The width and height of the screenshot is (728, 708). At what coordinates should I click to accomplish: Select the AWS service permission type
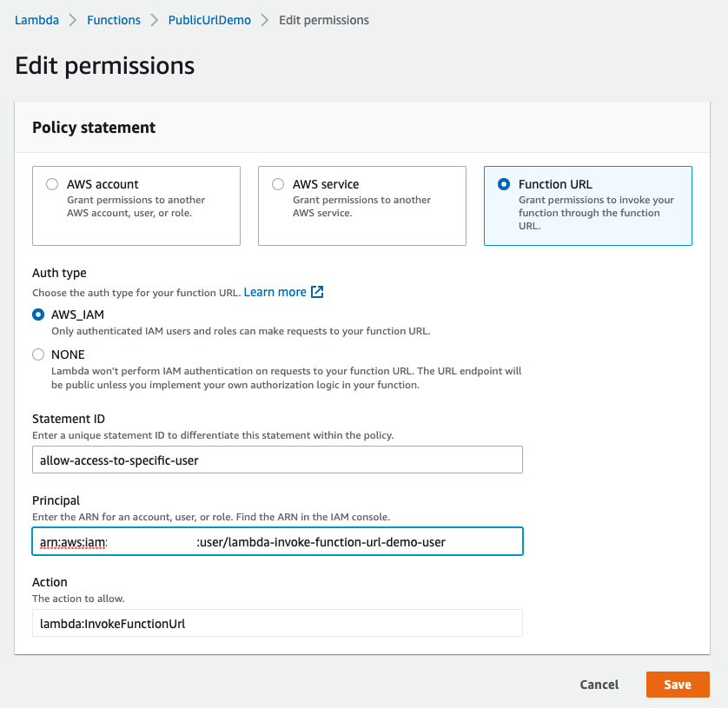coord(278,183)
